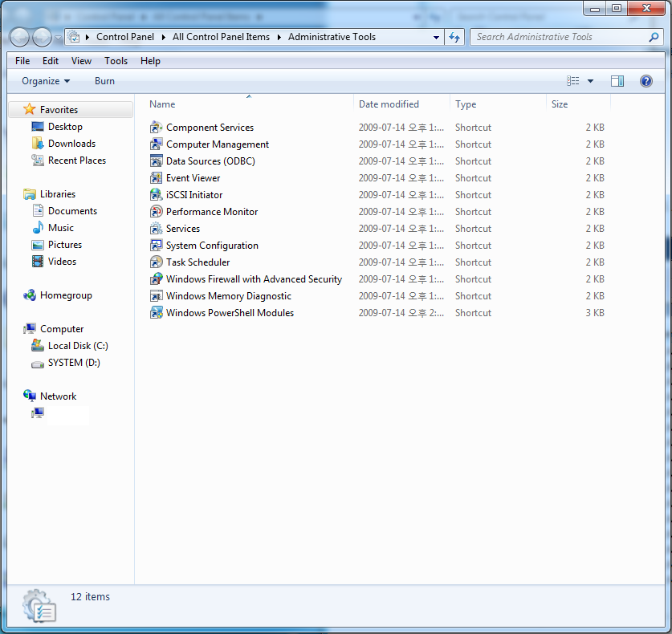Click the Videos film icon
The height and width of the screenshot is (634, 672).
pos(38,262)
